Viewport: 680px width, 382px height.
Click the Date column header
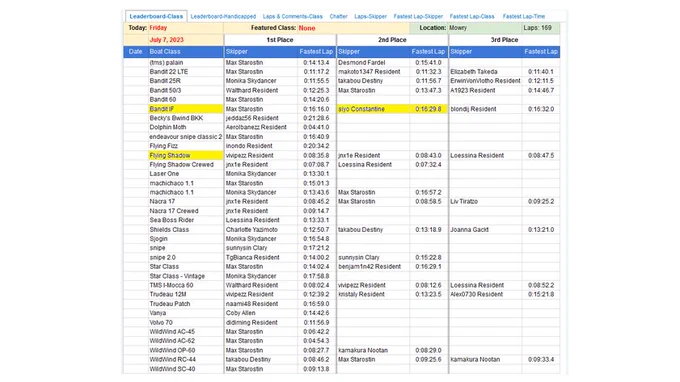[135, 52]
